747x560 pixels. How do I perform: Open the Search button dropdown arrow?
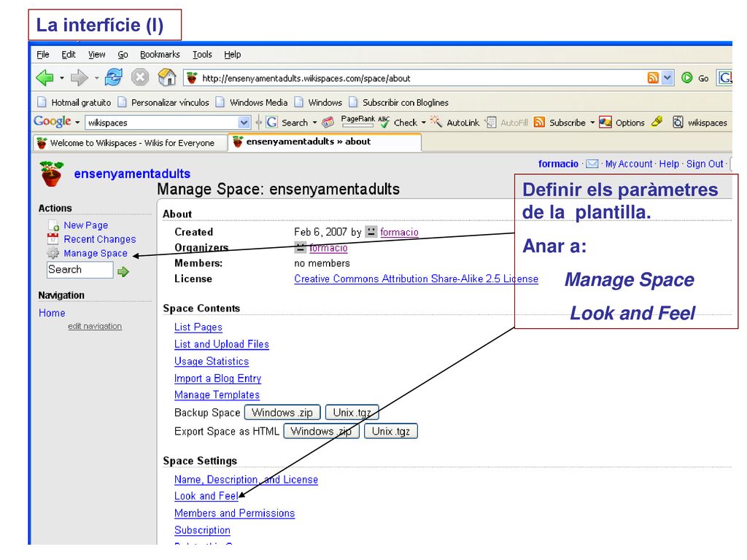[x=314, y=122]
